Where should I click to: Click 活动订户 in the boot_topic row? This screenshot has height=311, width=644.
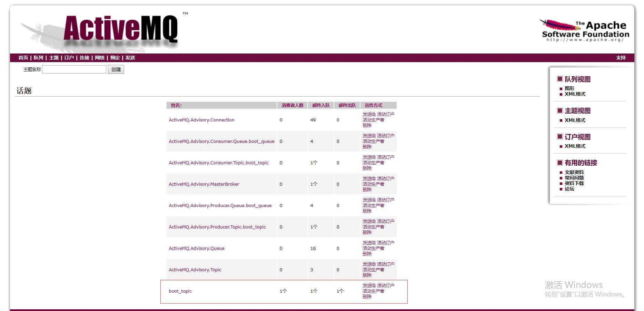[x=386, y=285]
